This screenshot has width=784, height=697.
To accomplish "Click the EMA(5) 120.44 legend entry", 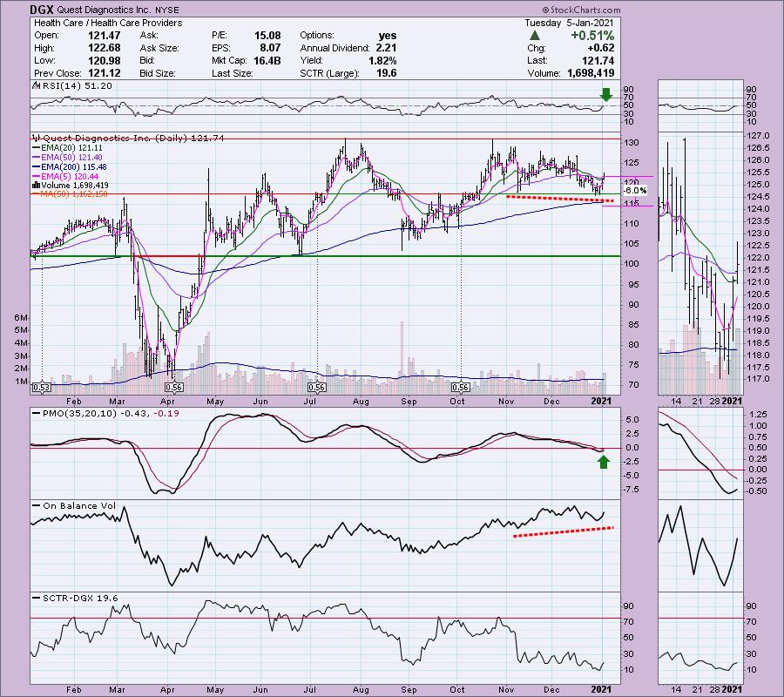I will tap(70, 177).
